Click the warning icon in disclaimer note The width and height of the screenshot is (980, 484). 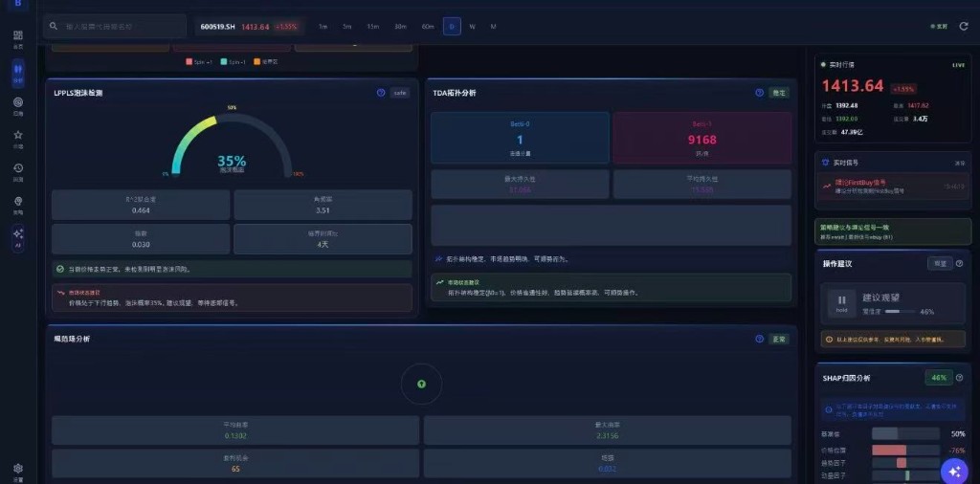(x=830, y=340)
